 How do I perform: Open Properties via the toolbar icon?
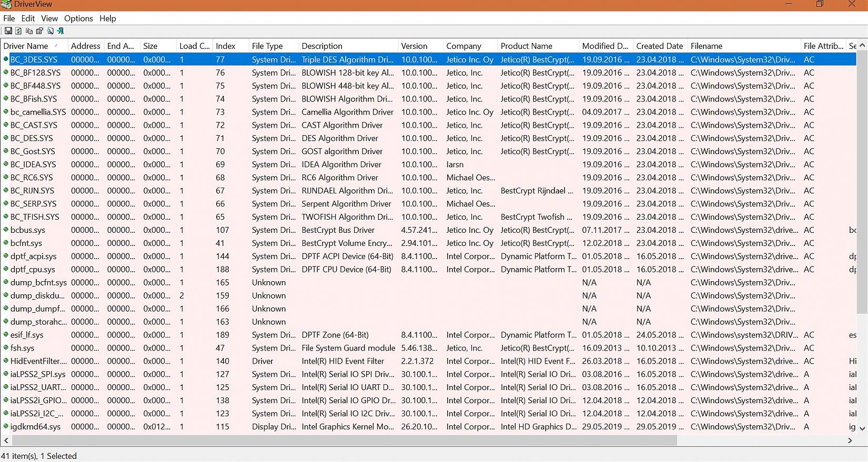[39, 31]
